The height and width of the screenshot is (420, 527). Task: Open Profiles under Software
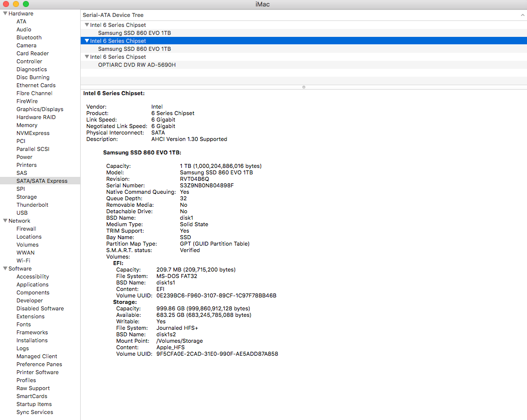(x=26, y=380)
